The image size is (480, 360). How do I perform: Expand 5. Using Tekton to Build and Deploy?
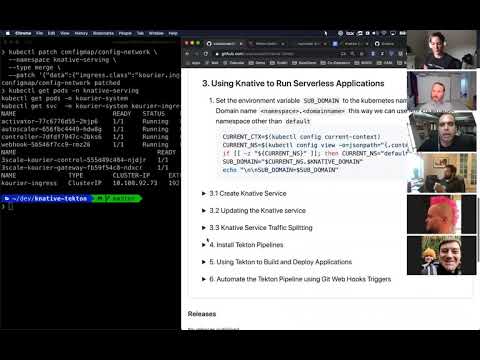tap(277, 262)
